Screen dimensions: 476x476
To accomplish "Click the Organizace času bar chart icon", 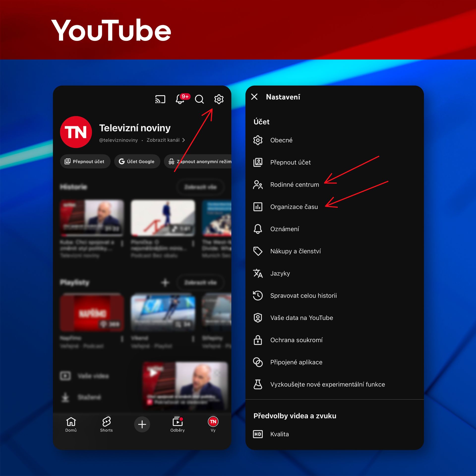I will coord(258,207).
